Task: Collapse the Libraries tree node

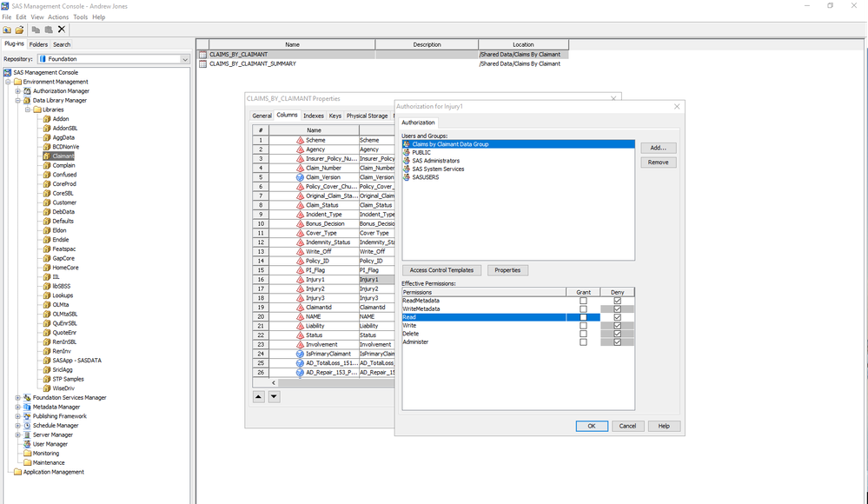Action: 27,109
